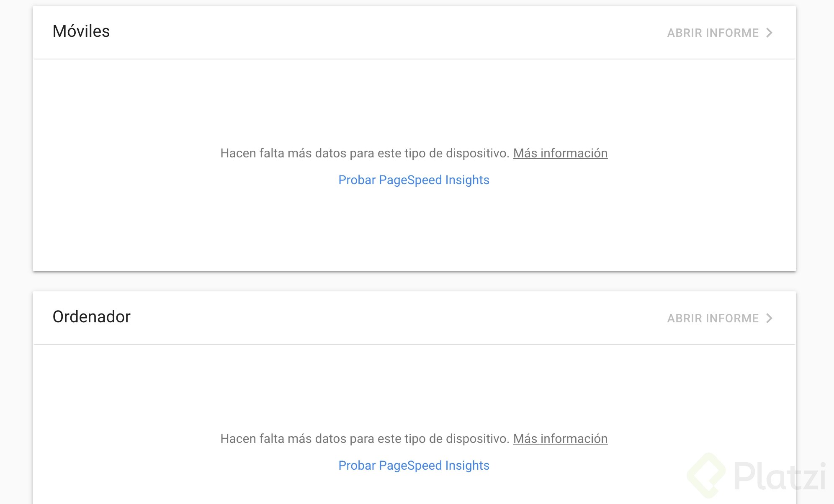Click the Ordenador card heading

pos(91,317)
